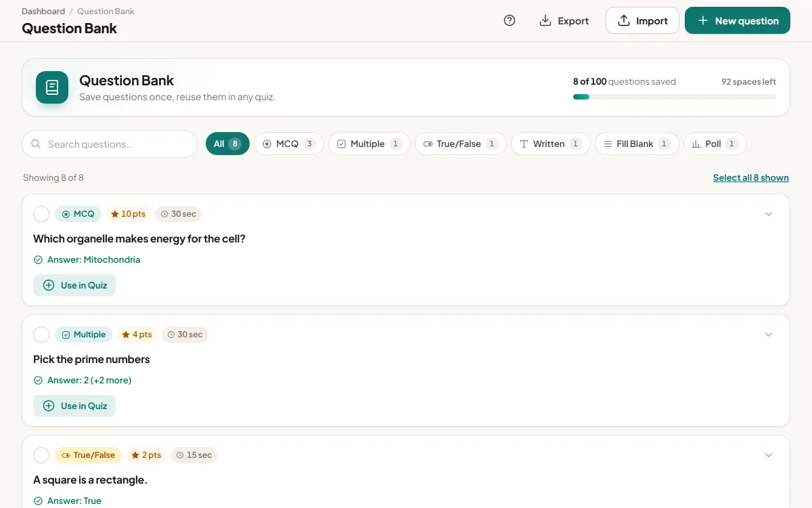Click the True/False badge on square question
This screenshot has height=508, width=812.
point(88,455)
